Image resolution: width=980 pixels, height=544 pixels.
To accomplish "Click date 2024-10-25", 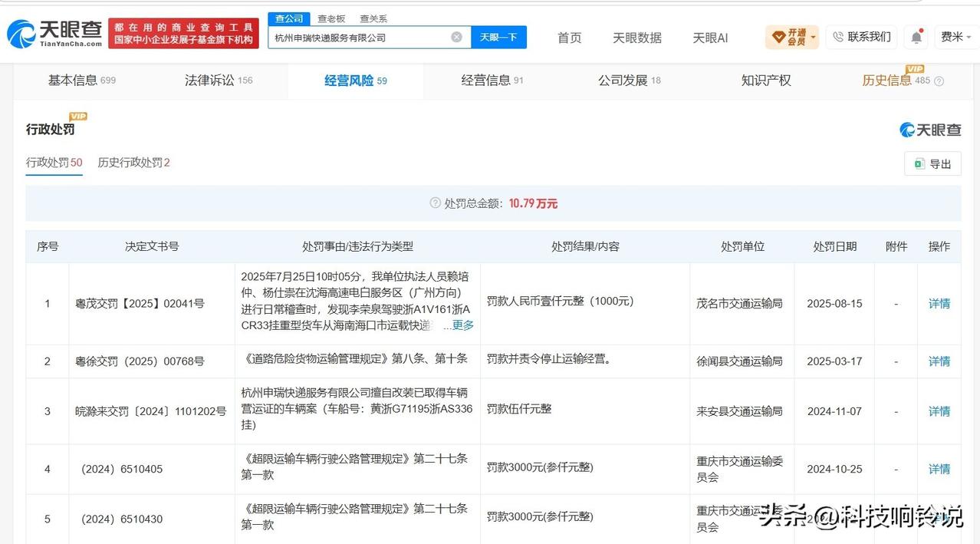I will point(834,469).
